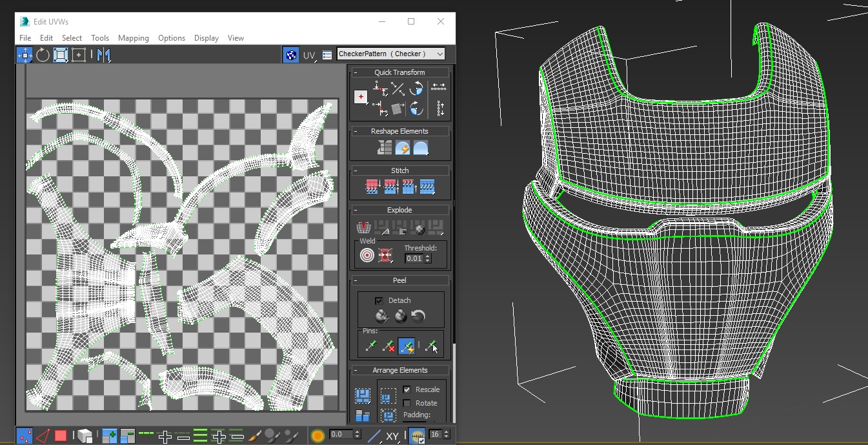Select Edge sub-object mode
The height and width of the screenshot is (445, 868).
tap(43, 435)
